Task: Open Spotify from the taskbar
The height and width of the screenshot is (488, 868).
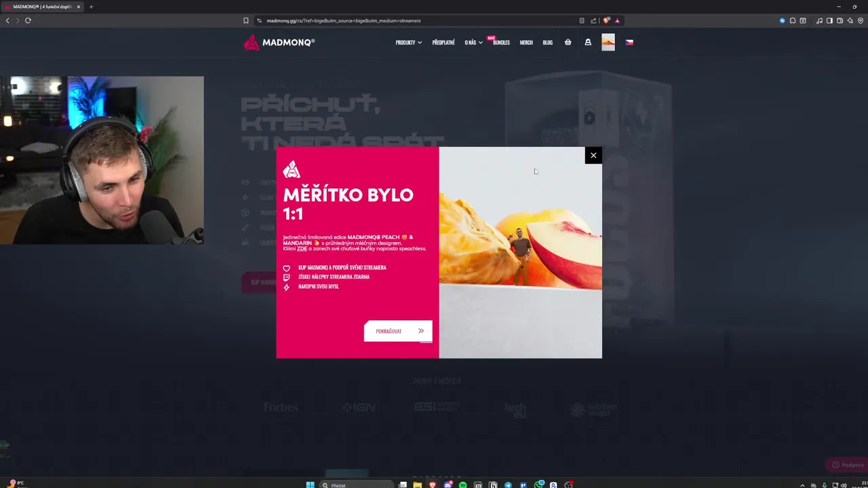Action: [462, 485]
